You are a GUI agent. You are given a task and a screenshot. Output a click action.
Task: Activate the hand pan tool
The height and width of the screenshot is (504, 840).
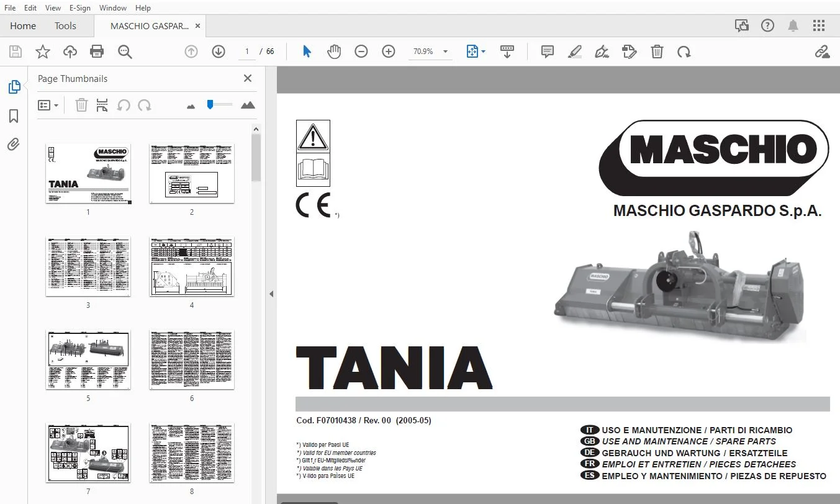[x=334, y=52]
